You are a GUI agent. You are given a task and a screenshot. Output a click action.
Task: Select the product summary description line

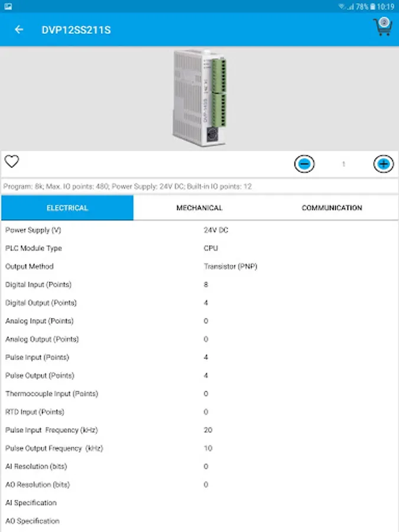click(128, 186)
